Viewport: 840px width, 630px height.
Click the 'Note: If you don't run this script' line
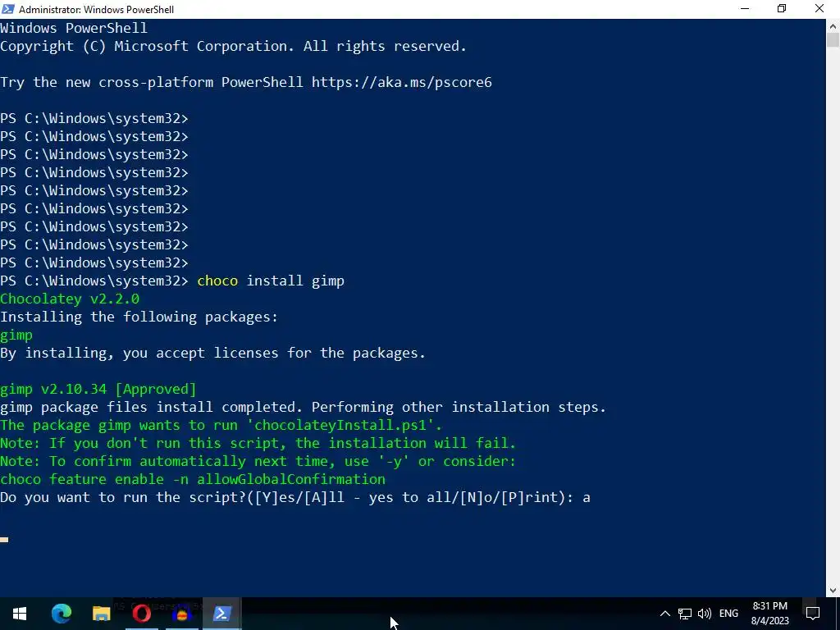click(258, 443)
